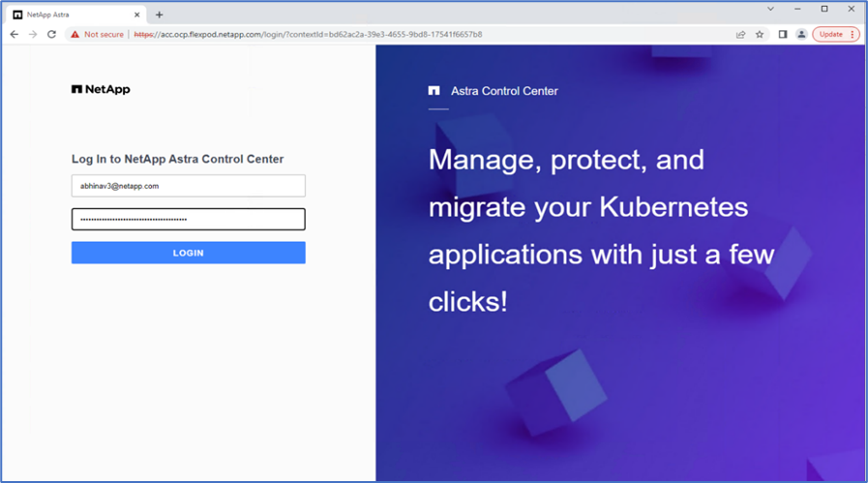
Task: Open the share page icon
Action: click(x=740, y=34)
